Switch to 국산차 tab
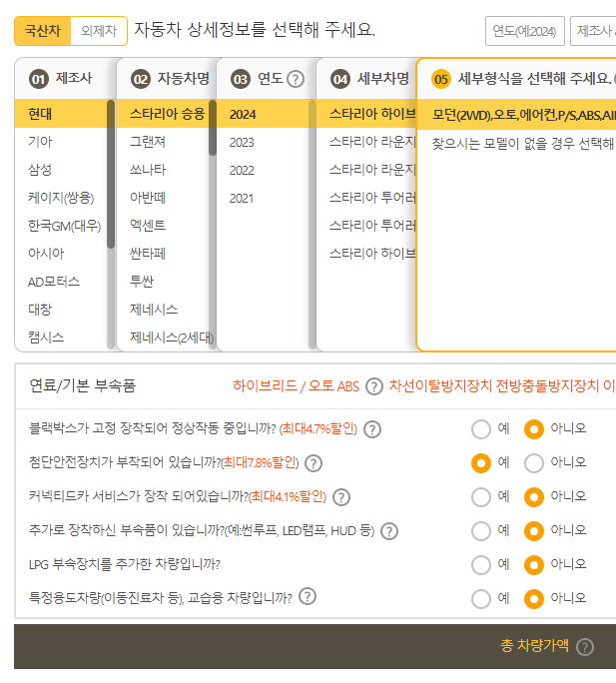Image resolution: width=616 pixels, height=683 pixels. click(x=43, y=31)
